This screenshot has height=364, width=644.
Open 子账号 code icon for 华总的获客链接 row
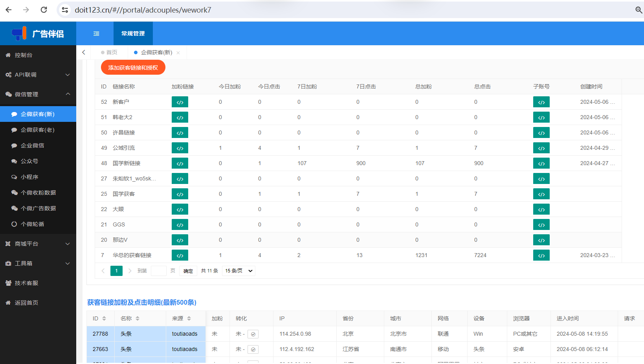(x=541, y=255)
